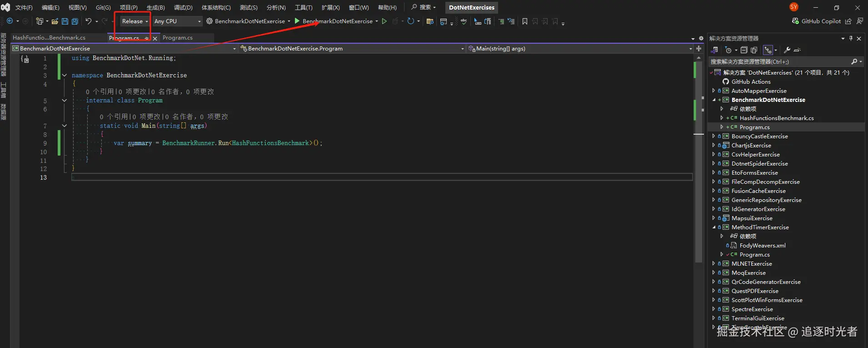Click the SY account avatar

(x=794, y=7)
